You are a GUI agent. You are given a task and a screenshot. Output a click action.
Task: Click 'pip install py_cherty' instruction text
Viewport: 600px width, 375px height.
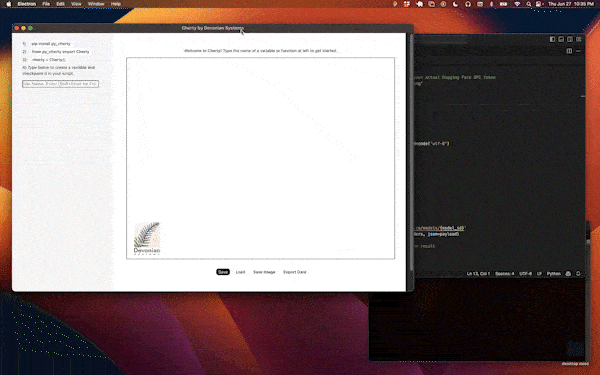click(x=51, y=44)
